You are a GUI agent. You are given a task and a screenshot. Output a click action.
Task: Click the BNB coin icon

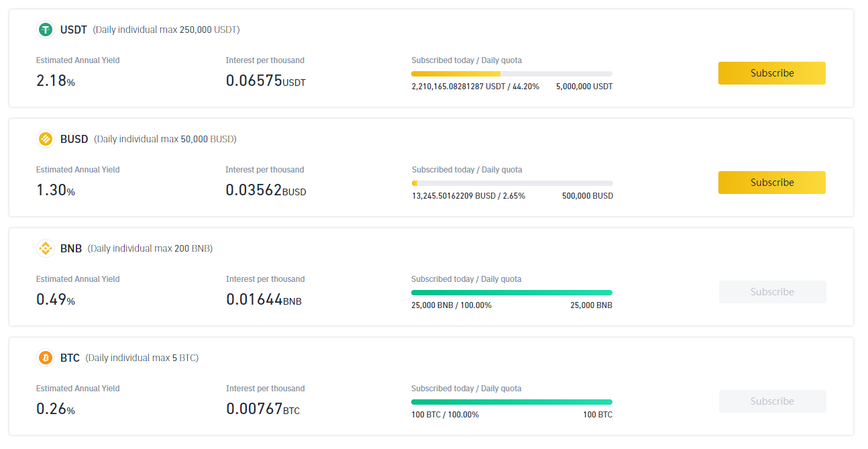[46, 248]
